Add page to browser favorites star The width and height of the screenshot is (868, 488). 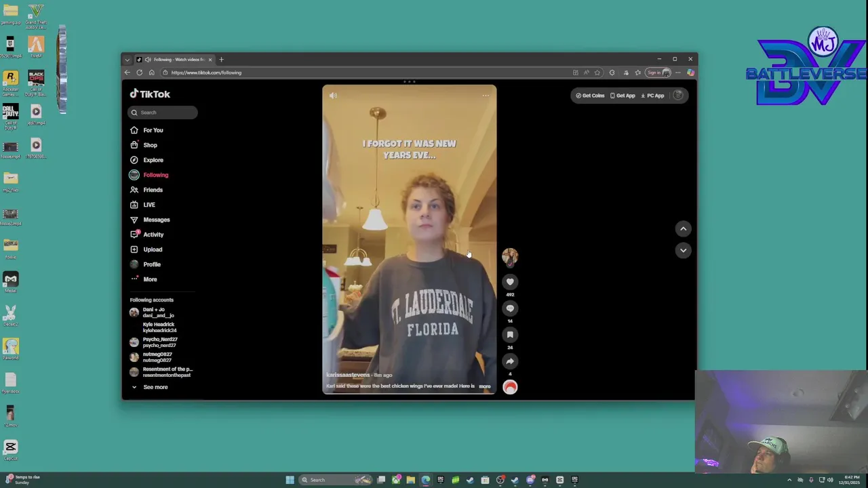(x=597, y=73)
